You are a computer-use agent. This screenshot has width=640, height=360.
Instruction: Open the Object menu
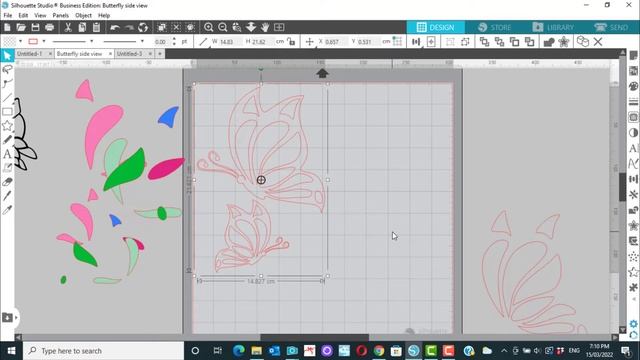83,16
